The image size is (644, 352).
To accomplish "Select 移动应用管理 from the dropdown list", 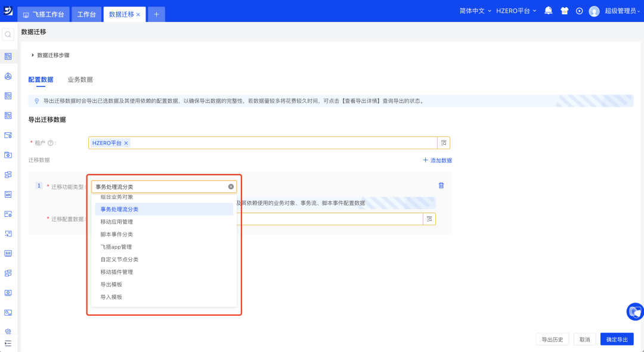I will (x=117, y=222).
